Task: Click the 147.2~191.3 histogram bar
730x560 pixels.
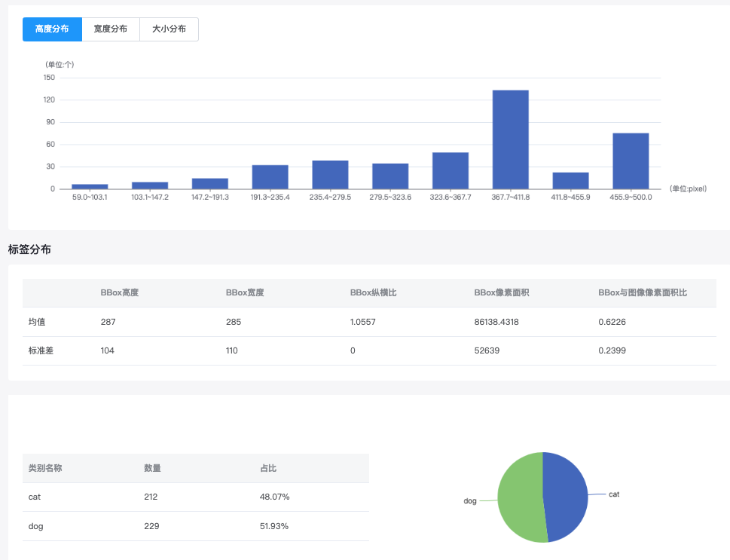Action: [210, 184]
